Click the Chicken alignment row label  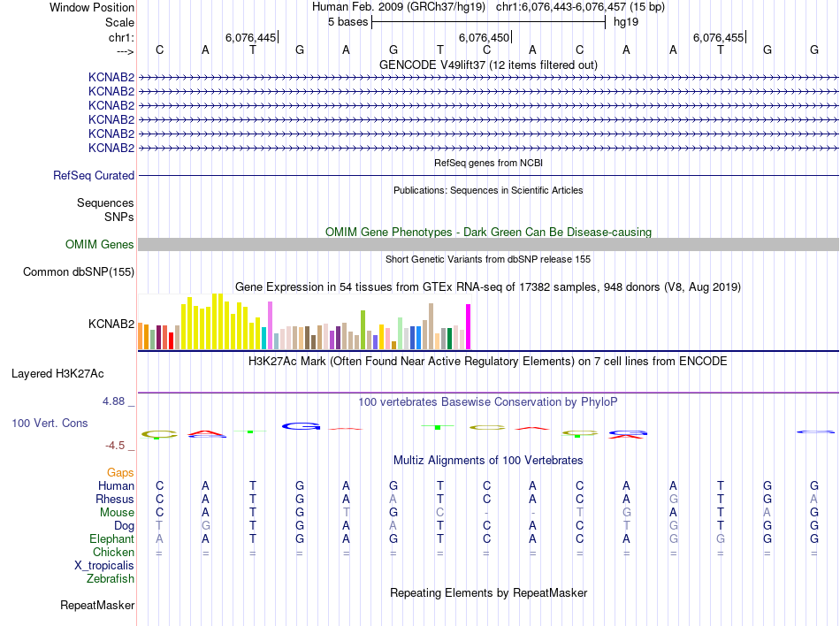pyautogui.click(x=113, y=552)
